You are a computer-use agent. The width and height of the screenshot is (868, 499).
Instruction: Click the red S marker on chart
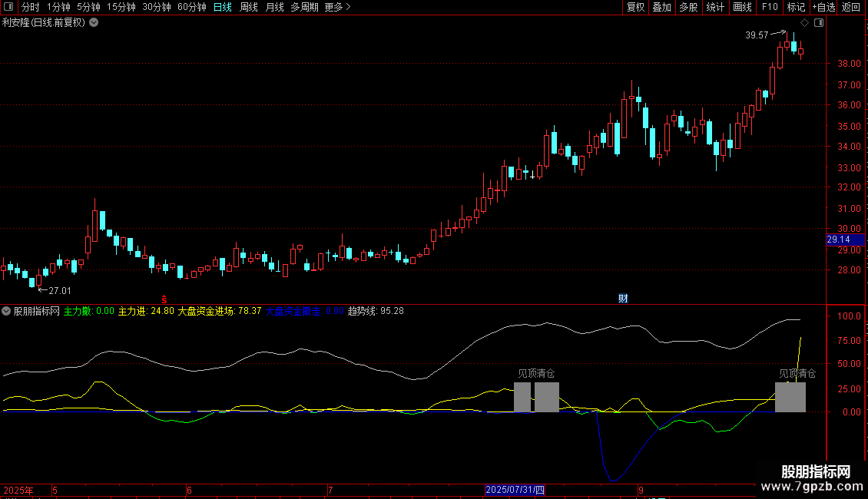164,299
